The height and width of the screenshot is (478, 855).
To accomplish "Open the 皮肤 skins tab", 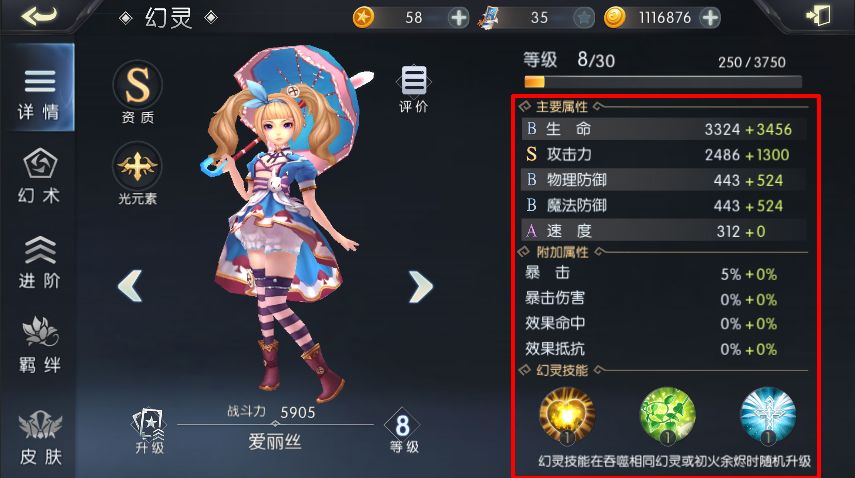I will 39,438.
